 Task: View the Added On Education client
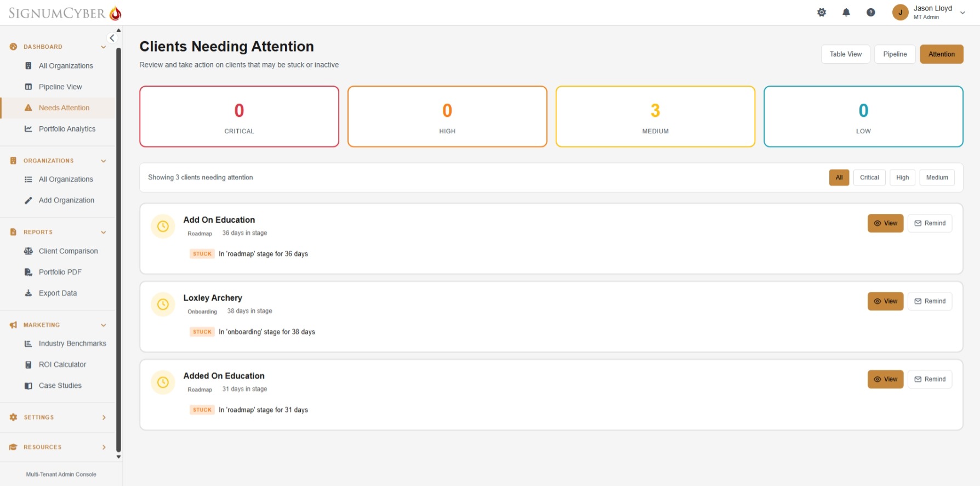tap(885, 379)
